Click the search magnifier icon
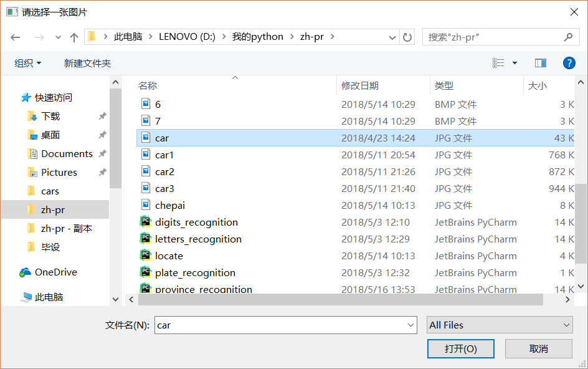 pos(568,37)
